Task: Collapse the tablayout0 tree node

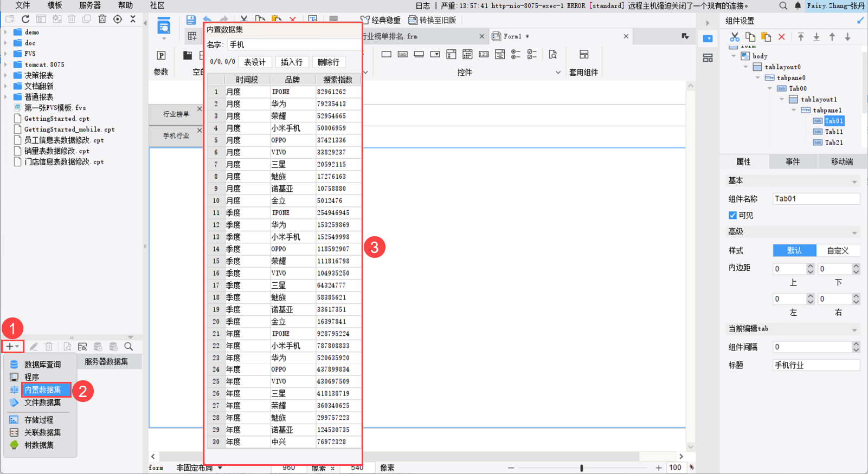Action: click(x=746, y=67)
